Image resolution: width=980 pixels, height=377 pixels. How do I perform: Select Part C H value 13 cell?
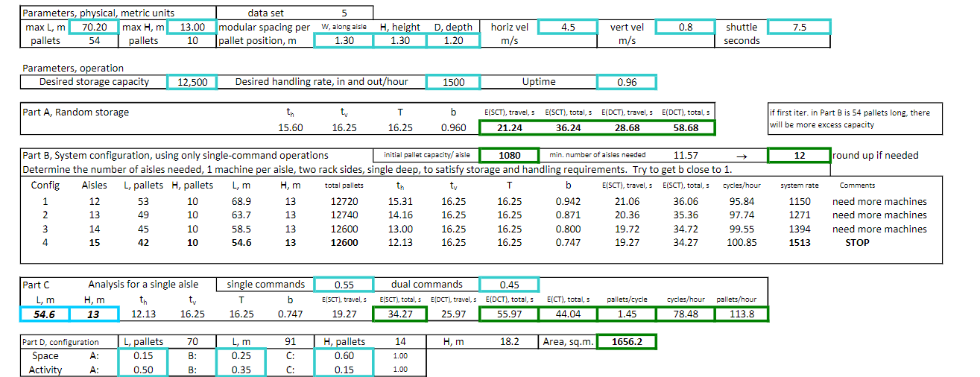[x=93, y=314]
